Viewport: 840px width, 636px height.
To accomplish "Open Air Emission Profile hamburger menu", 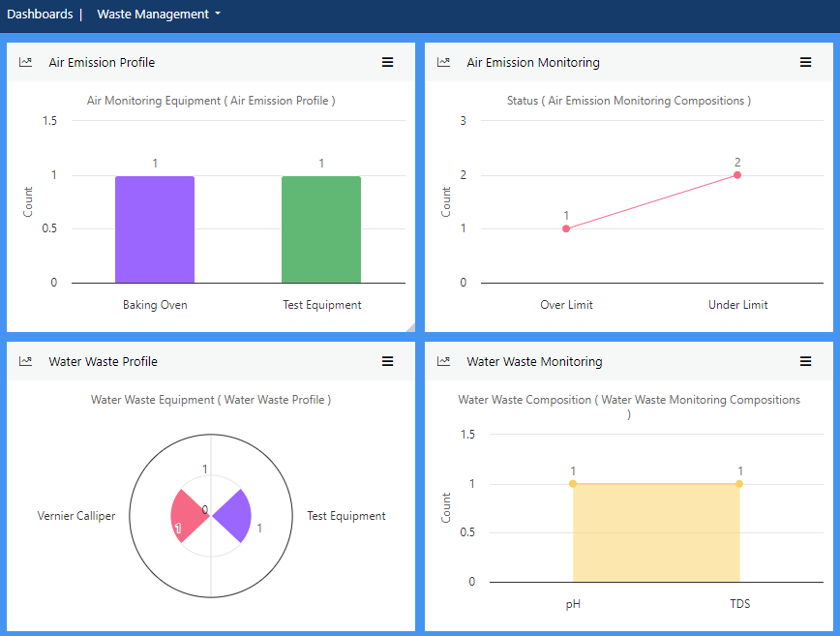I will point(387,62).
